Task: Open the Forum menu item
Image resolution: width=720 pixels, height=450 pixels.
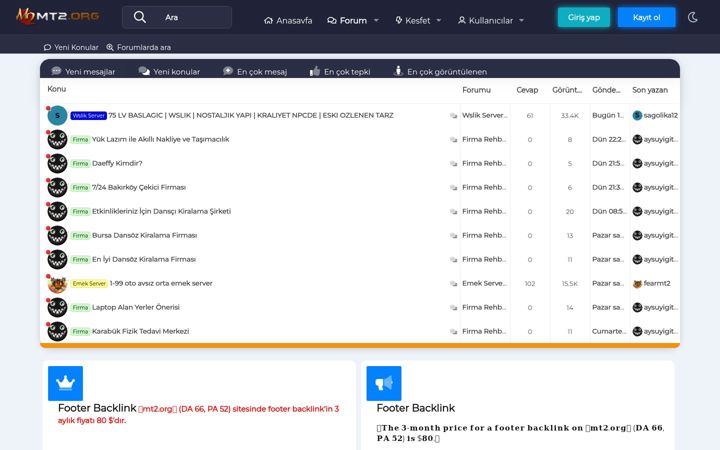Action: (x=347, y=21)
